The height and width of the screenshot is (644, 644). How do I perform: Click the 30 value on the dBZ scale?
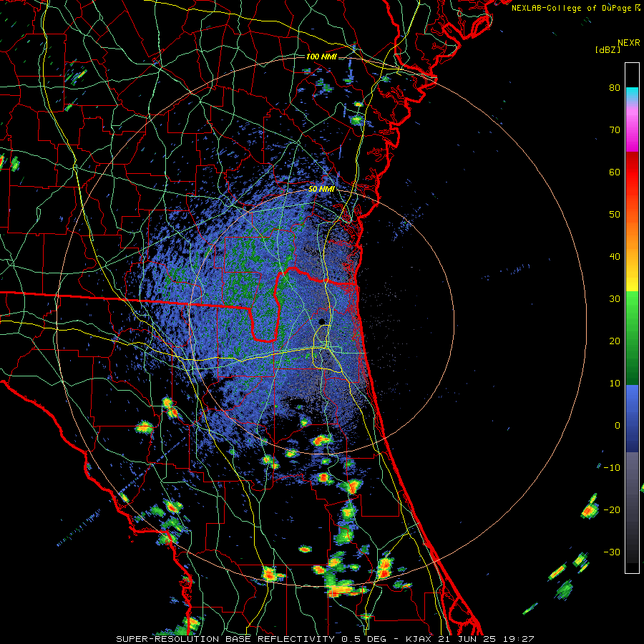click(x=615, y=298)
